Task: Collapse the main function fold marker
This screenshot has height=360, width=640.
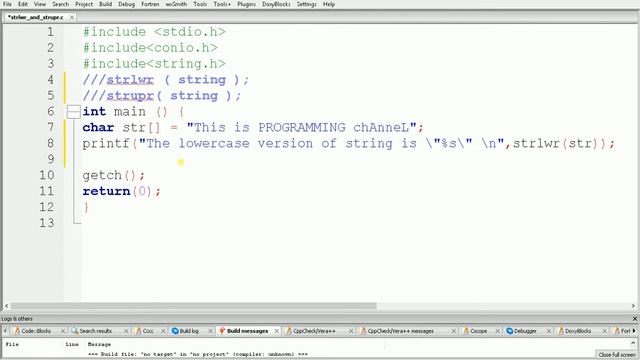Action: [73, 112]
